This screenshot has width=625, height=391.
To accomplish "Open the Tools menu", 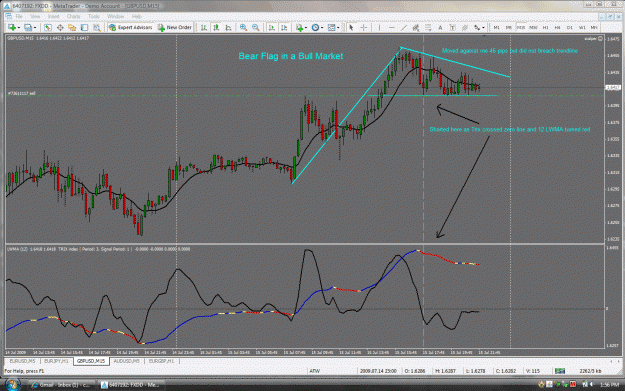I will pos(94,16).
